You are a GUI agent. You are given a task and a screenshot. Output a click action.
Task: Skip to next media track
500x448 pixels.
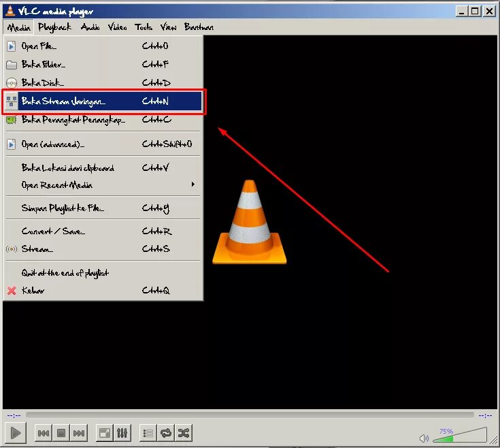(79, 433)
